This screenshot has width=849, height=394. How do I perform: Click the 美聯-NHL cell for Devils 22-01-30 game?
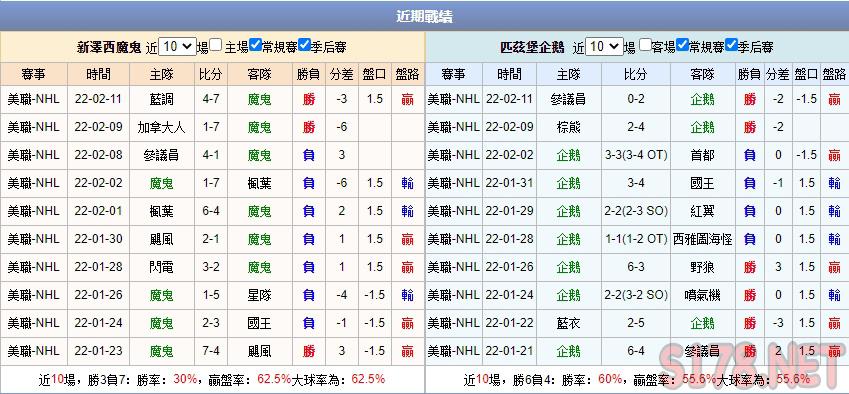pos(34,239)
